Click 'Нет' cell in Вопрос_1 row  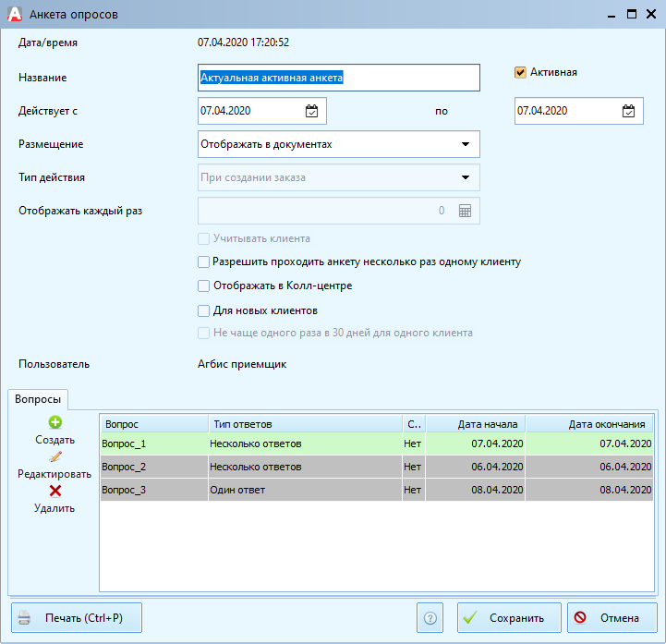tap(412, 444)
